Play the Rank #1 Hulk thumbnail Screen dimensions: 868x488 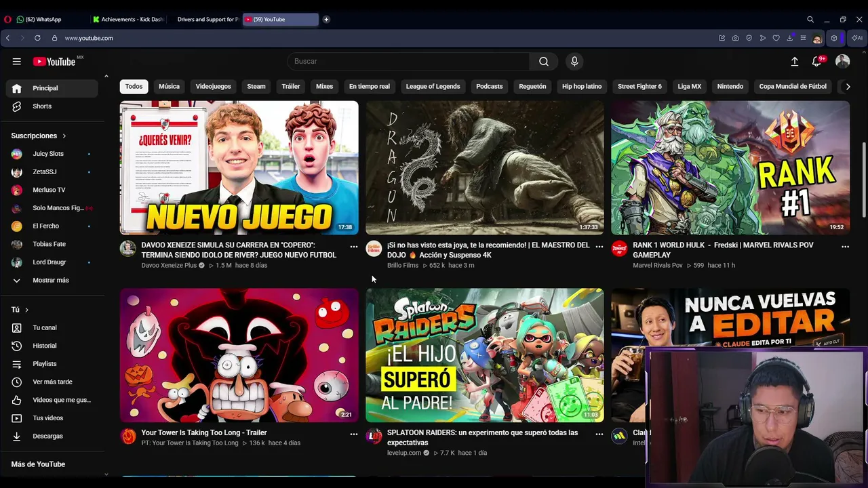(730, 168)
